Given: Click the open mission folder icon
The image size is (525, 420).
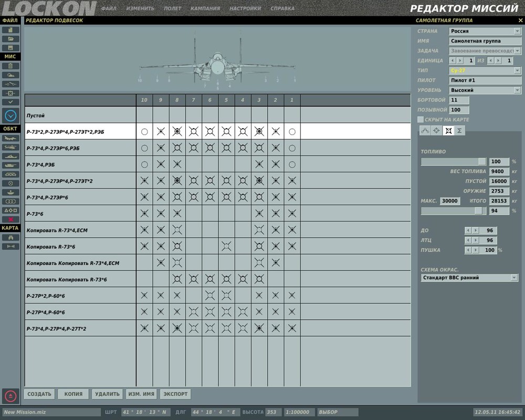Looking at the screenshot, I should (x=10, y=39).
